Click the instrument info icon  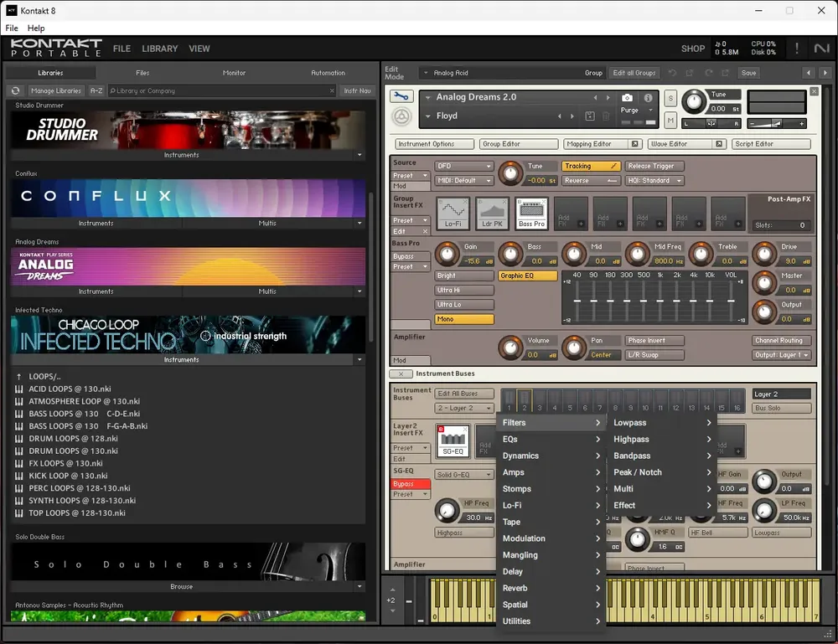(x=648, y=98)
